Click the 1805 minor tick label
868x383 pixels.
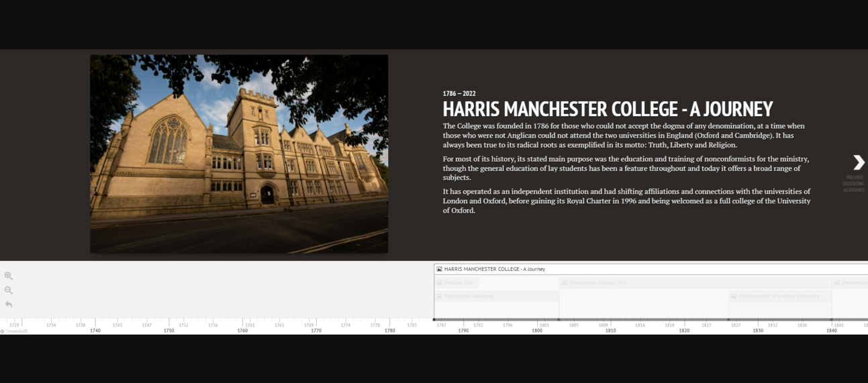[x=574, y=325]
